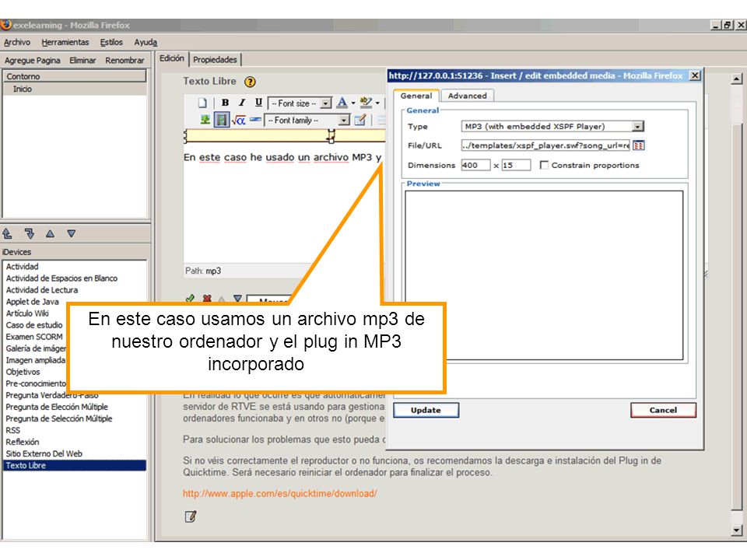Click the scroll up arrow of the page scrollbar
Screen dimensions: 747x560
(737, 79)
